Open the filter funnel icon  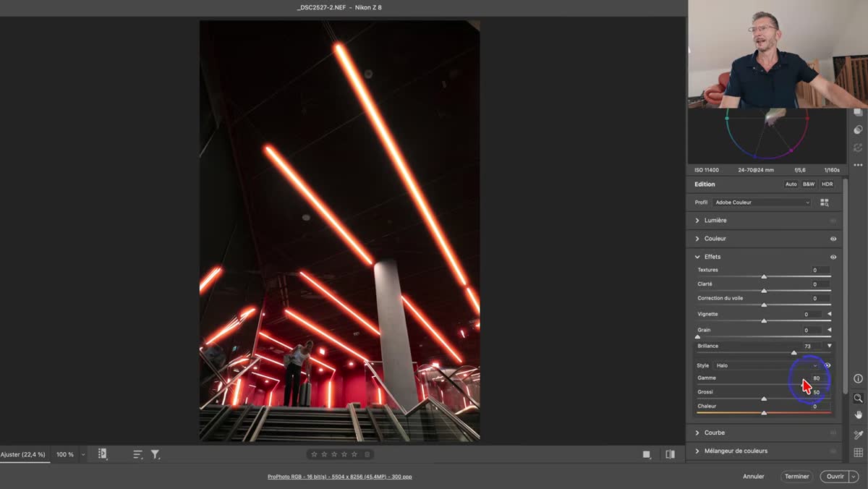pyautogui.click(x=155, y=454)
